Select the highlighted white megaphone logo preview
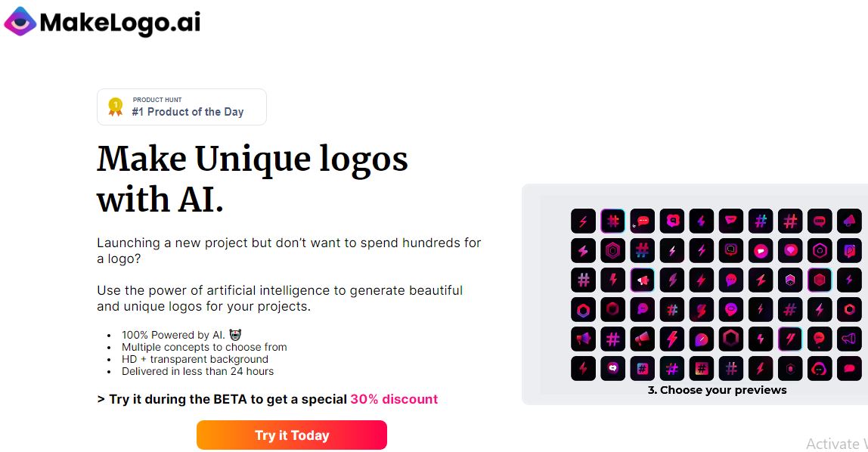Screen dimensions: 868x452 pyautogui.click(x=643, y=280)
